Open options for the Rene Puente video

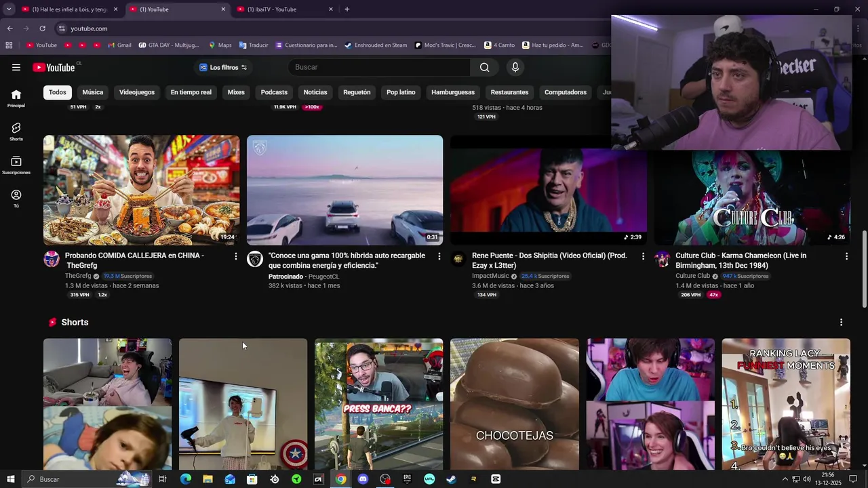coord(643,256)
